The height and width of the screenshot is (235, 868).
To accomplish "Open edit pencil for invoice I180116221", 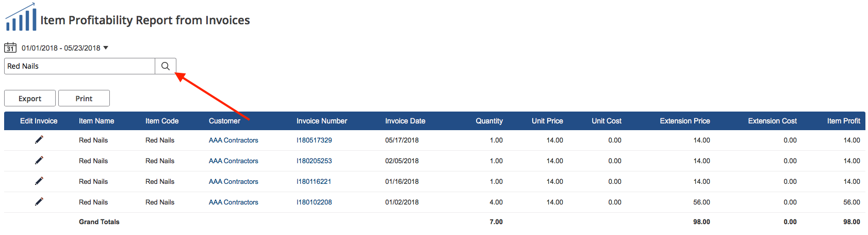I will click(39, 181).
